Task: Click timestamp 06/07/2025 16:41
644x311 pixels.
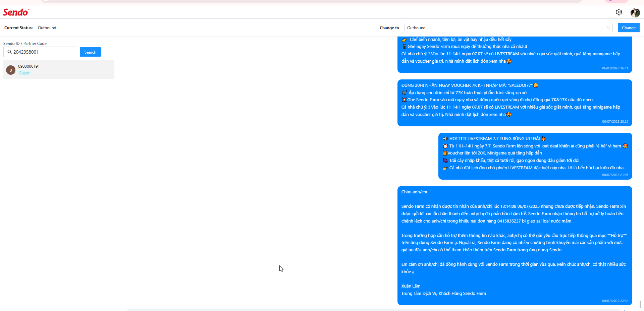Action: click(x=615, y=68)
